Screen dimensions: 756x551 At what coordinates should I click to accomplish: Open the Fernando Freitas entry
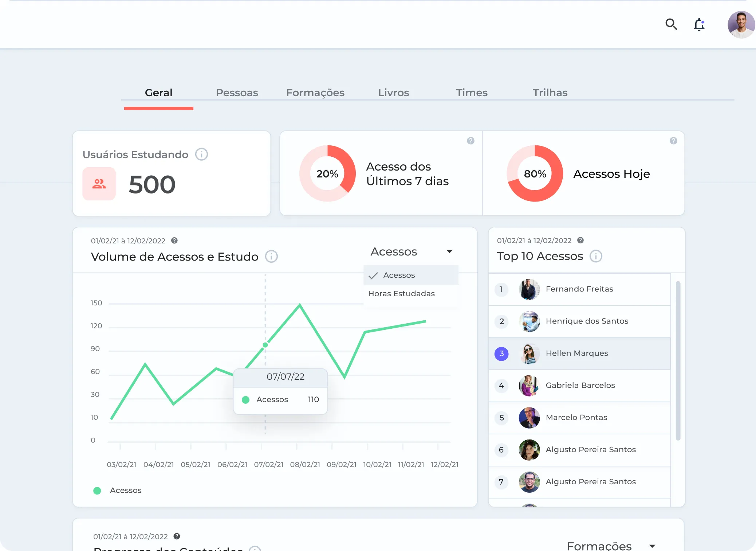click(579, 289)
